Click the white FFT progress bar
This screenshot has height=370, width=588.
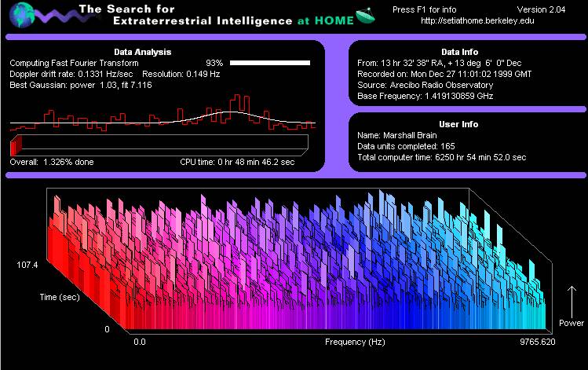tap(270, 63)
